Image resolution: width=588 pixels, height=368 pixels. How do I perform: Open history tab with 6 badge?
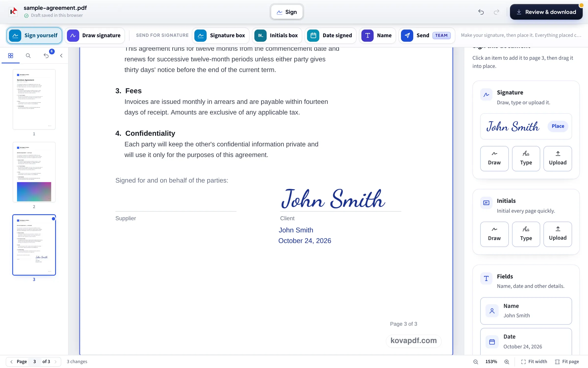tap(46, 56)
